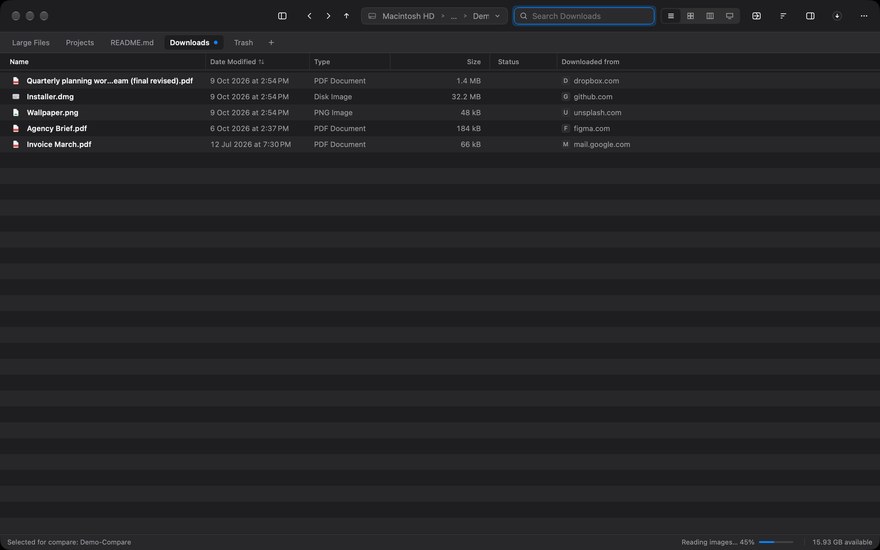The image size is (880, 550).
Task: Click the 12 Jul 2026 date cell
Action: (251, 144)
